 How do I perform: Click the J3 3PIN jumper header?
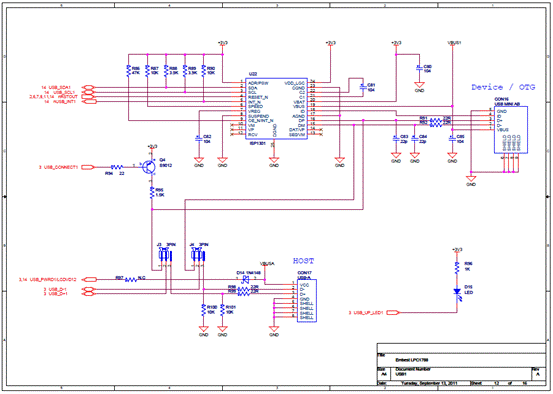pyautogui.click(x=165, y=255)
